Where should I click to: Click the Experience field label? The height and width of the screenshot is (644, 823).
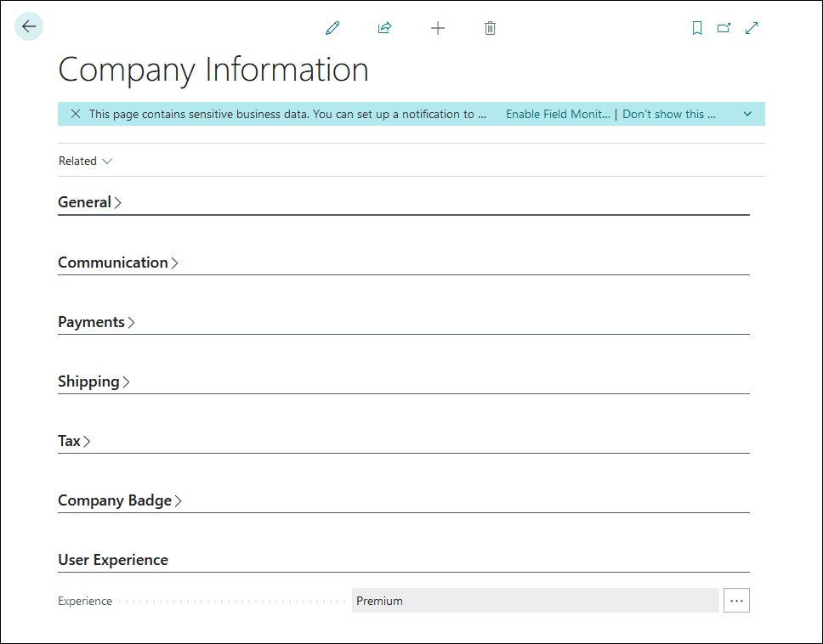pyautogui.click(x=85, y=601)
